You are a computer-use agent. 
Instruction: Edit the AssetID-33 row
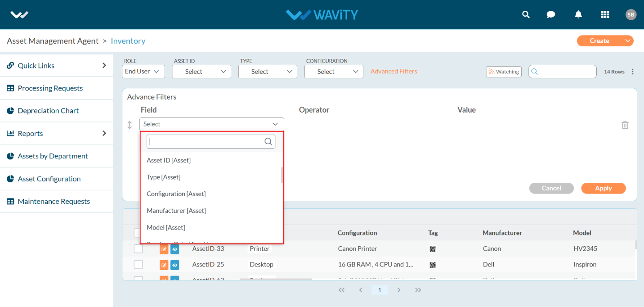coord(164,249)
